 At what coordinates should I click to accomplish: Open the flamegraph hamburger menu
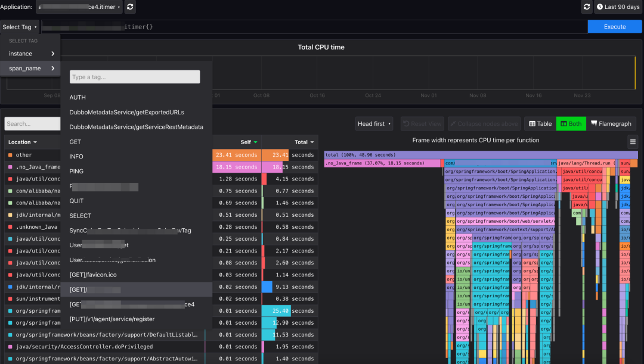633,142
